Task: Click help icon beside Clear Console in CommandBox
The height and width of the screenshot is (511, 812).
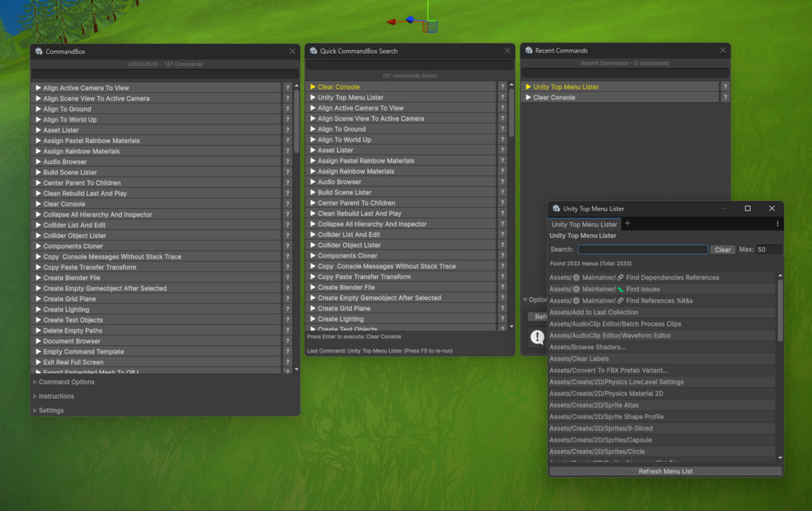Action: pos(288,204)
